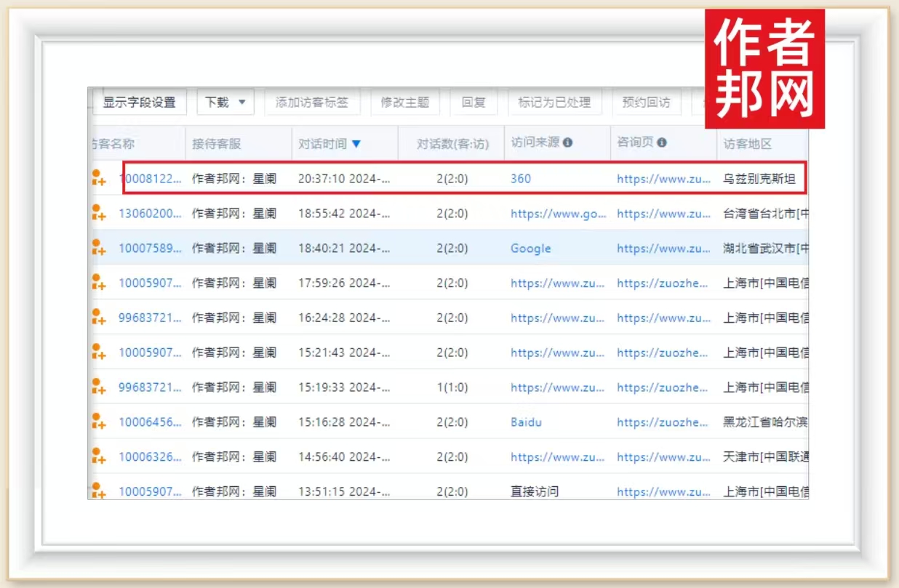The image size is (899, 588).
Task: Click the add-visitor icon in the 18:40:21 row
Action: [98, 248]
